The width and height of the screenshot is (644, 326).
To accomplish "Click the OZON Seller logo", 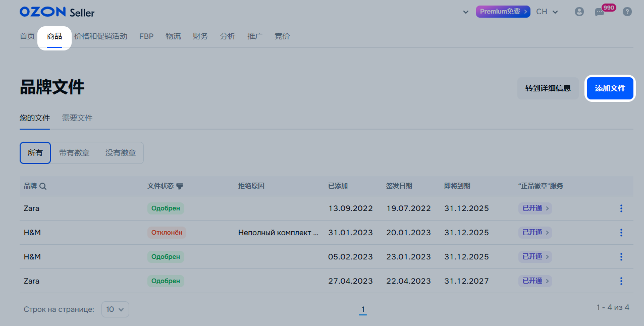I will 57,12.
